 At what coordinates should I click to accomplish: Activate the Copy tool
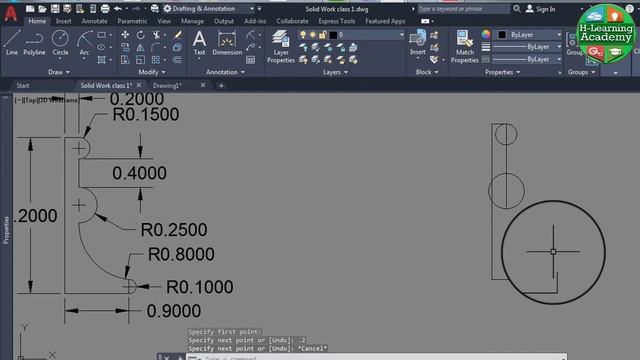pyautogui.click(x=125, y=47)
